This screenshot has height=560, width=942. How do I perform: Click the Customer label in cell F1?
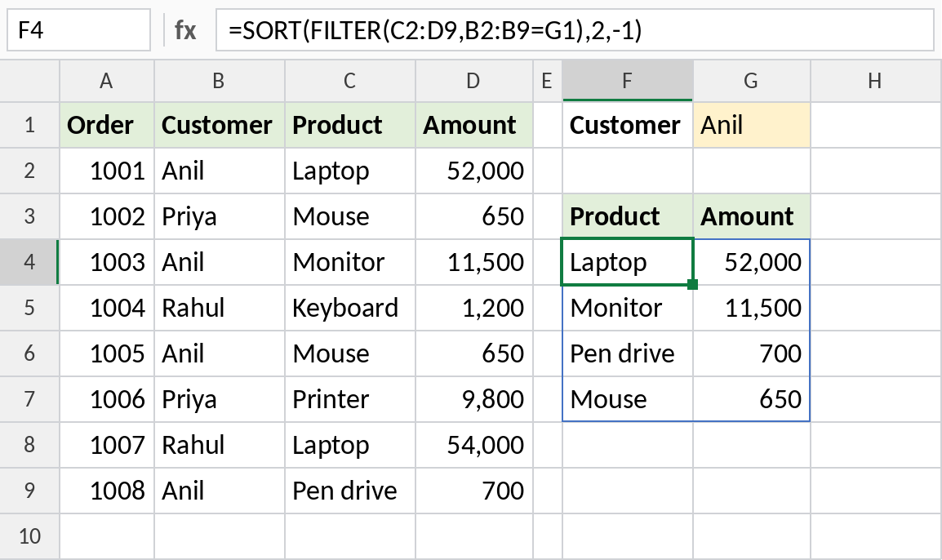[x=627, y=125]
